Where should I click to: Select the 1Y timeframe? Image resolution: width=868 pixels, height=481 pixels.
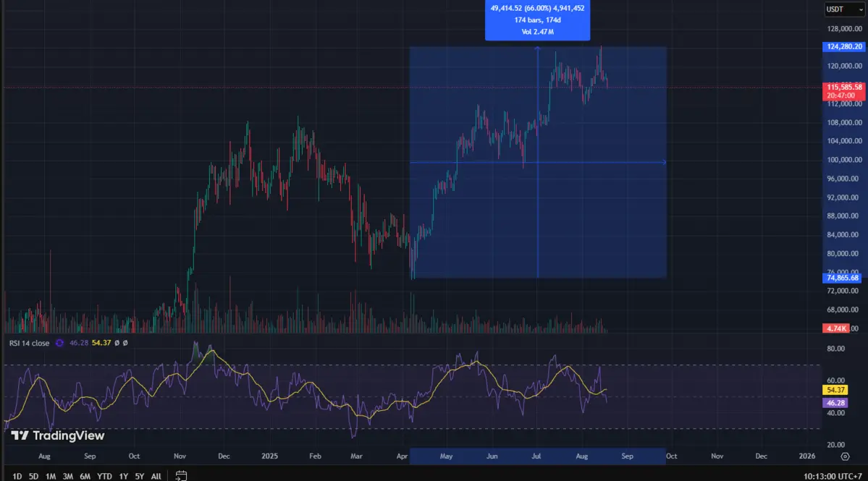(x=123, y=476)
